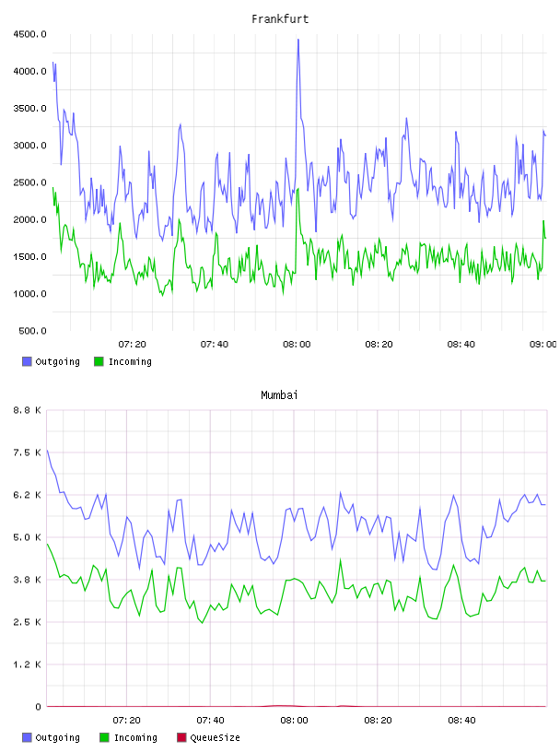Click the 1500.0 y-axis label in Frankfurt chart
Viewport: 560px width, 752px height.
29,256
